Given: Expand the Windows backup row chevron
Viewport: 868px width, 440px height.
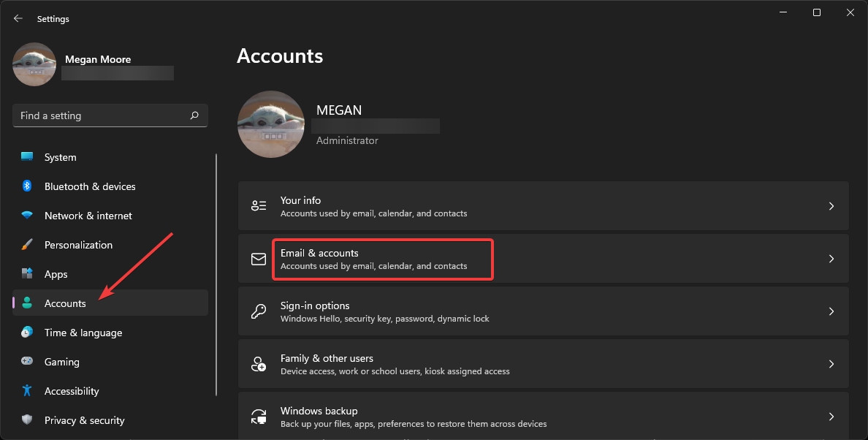Looking at the screenshot, I should click(831, 416).
